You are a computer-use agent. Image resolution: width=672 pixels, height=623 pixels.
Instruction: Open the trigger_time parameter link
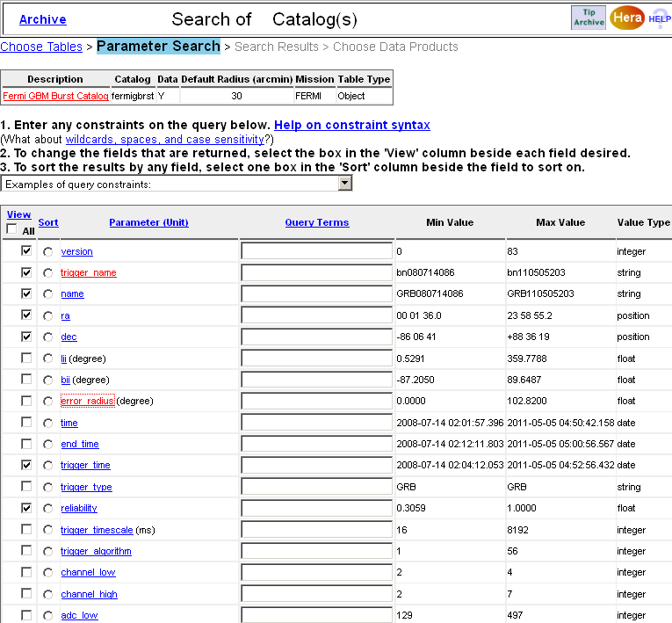pyautogui.click(x=85, y=465)
